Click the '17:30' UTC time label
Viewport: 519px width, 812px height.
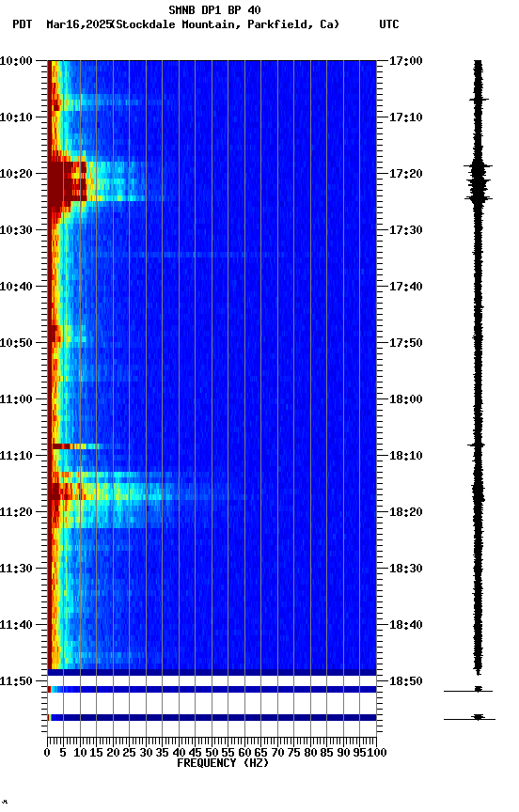coord(406,230)
